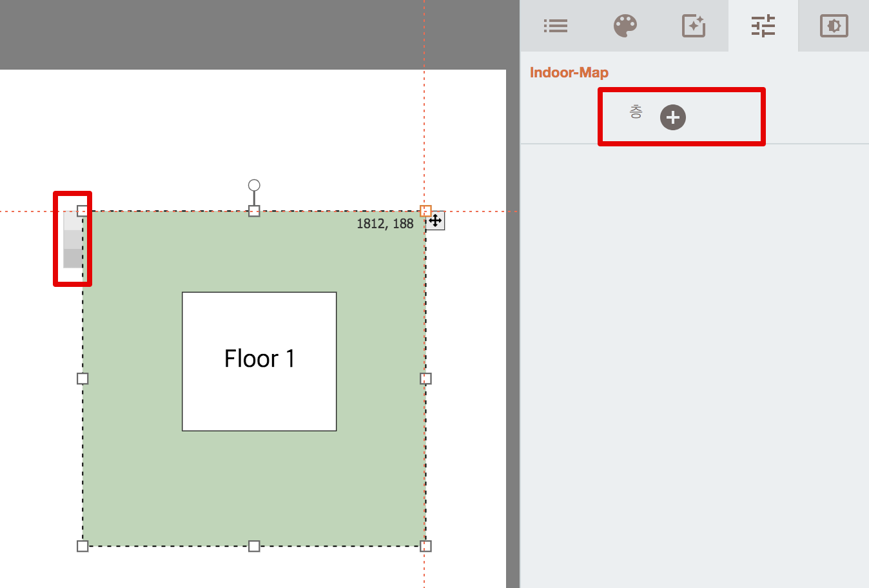
Task: Click the Indoor-Map panel title
Action: coord(569,72)
